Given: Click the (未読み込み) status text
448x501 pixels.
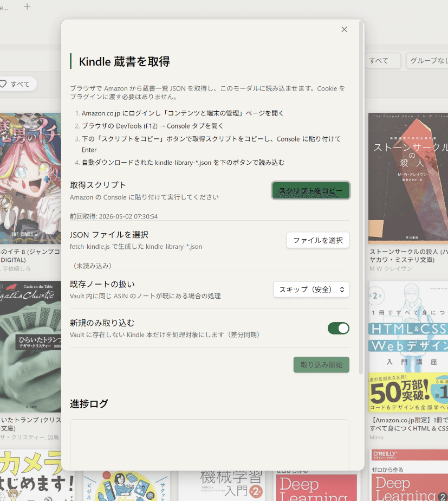Looking at the screenshot, I should [92, 266].
